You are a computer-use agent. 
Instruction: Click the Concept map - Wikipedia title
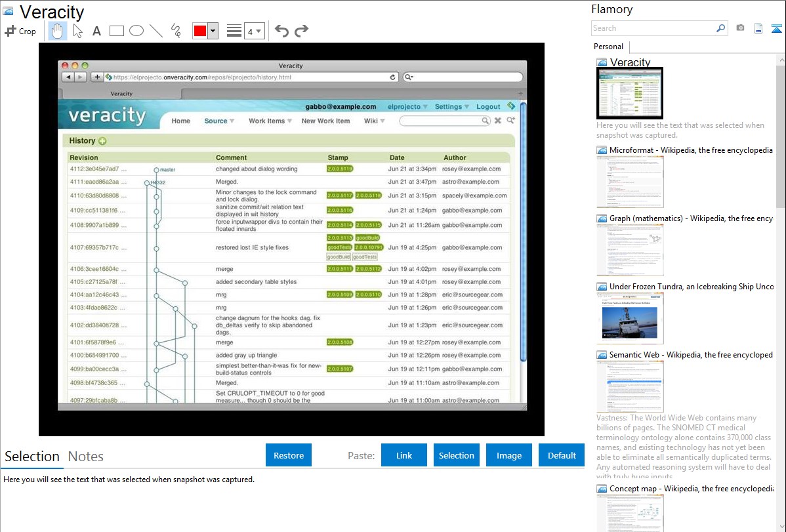coord(692,488)
